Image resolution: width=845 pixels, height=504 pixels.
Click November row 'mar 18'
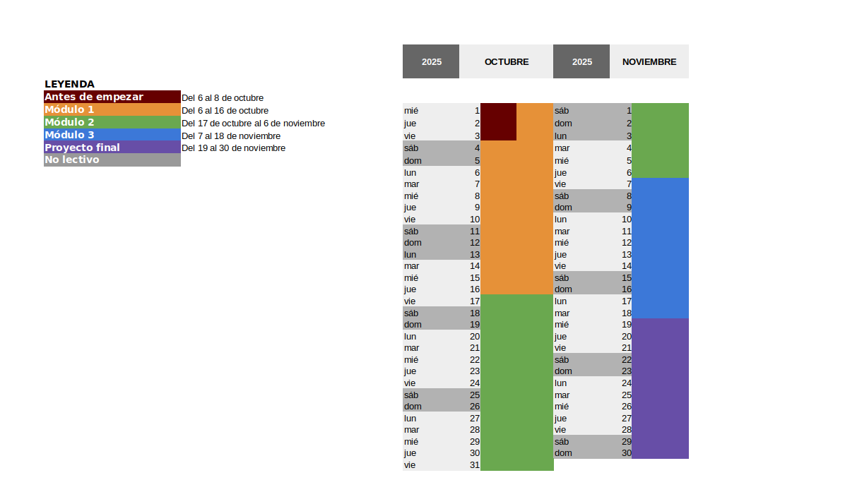pos(592,313)
